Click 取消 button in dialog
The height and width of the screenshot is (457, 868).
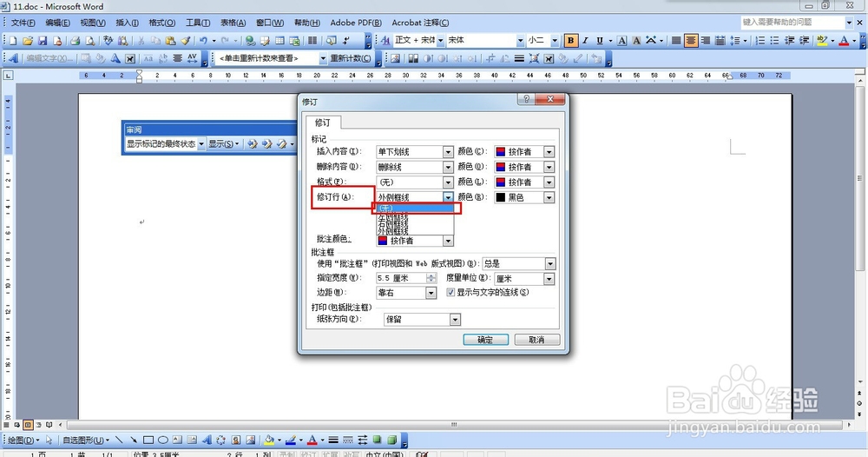537,340
